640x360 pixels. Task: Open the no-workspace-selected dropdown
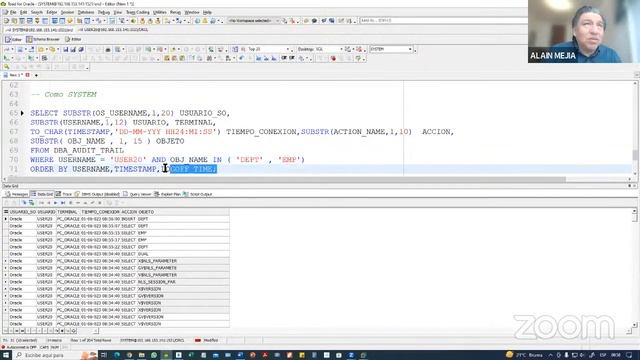pos(253,20)
